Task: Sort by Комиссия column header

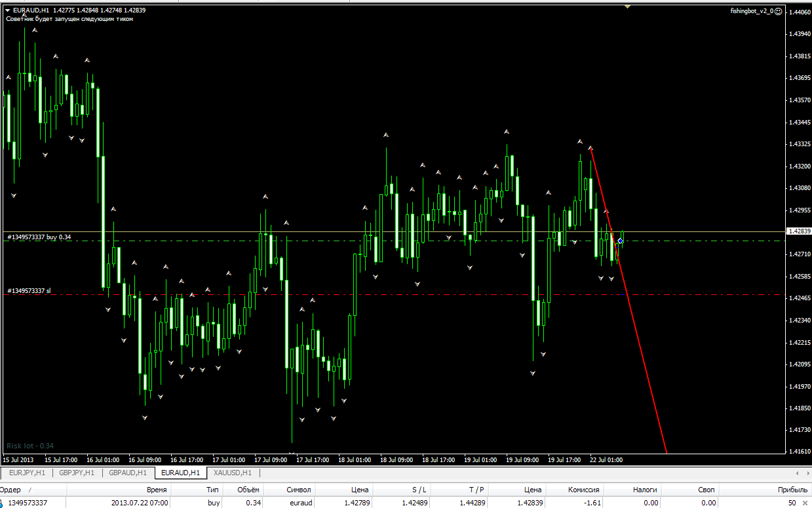Action: [x=574, y=490]
